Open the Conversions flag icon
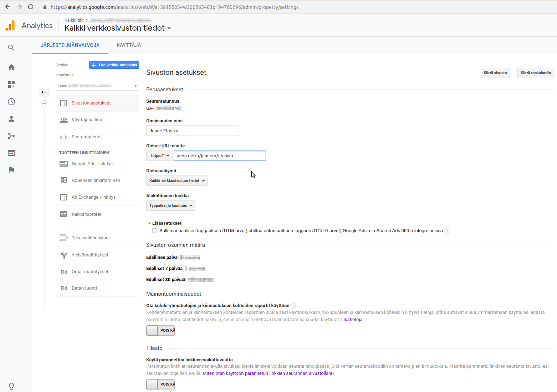 11,170
